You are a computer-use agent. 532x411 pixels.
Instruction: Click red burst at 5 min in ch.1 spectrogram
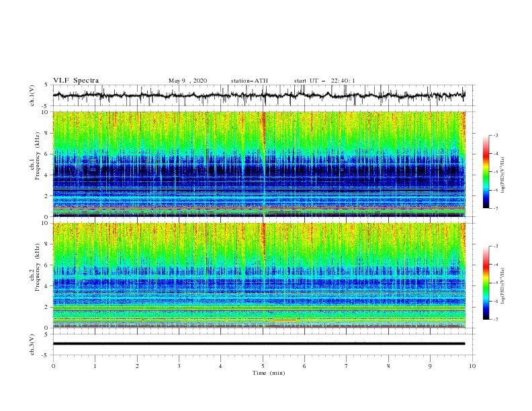pyautogui.click(x=263, y=129)
